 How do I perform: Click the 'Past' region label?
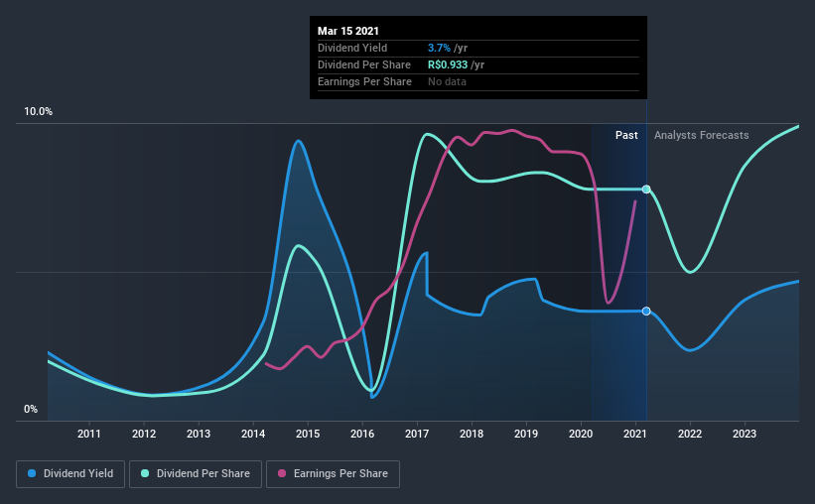626,135
